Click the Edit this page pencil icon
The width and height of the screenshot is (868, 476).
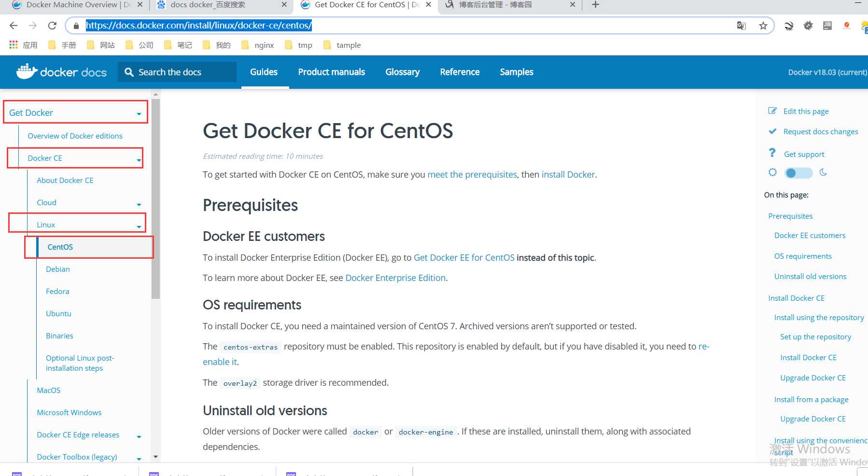772,111
